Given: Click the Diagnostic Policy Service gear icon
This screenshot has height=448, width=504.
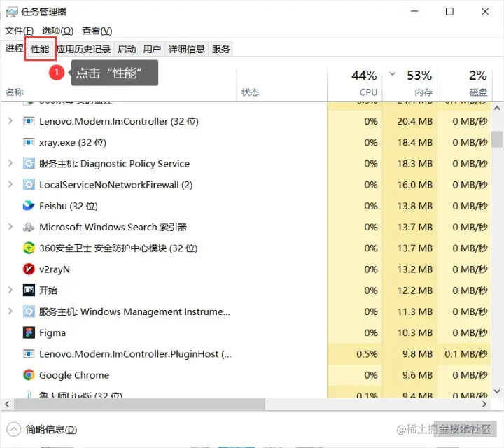Looking at the screenshot, I should [29, 164].
